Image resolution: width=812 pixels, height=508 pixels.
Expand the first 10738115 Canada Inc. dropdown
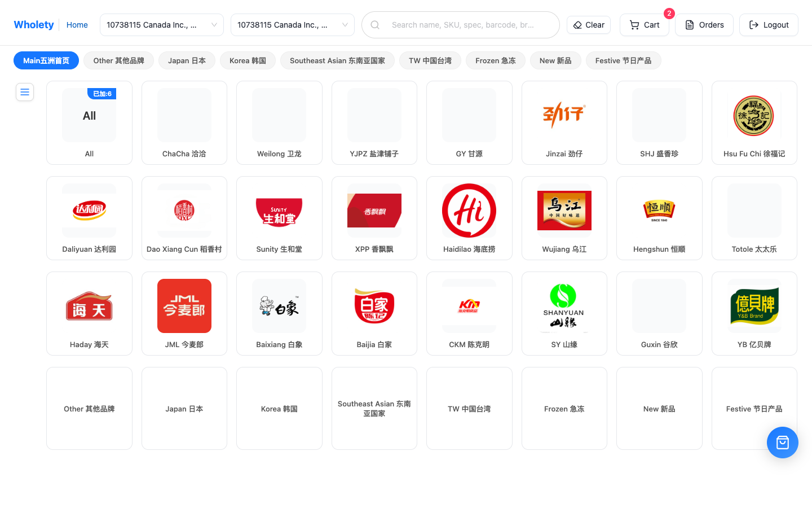162,25
